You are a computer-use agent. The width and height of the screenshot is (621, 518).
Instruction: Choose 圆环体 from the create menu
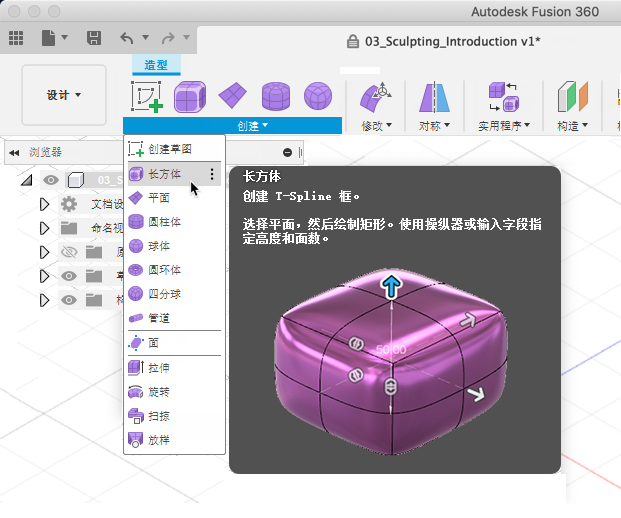[x=174, y=270]
